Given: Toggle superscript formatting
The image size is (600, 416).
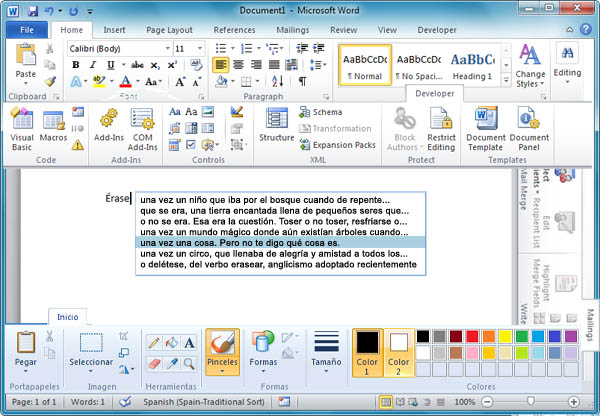Looking at the screenshot, I should coord(172,65).
